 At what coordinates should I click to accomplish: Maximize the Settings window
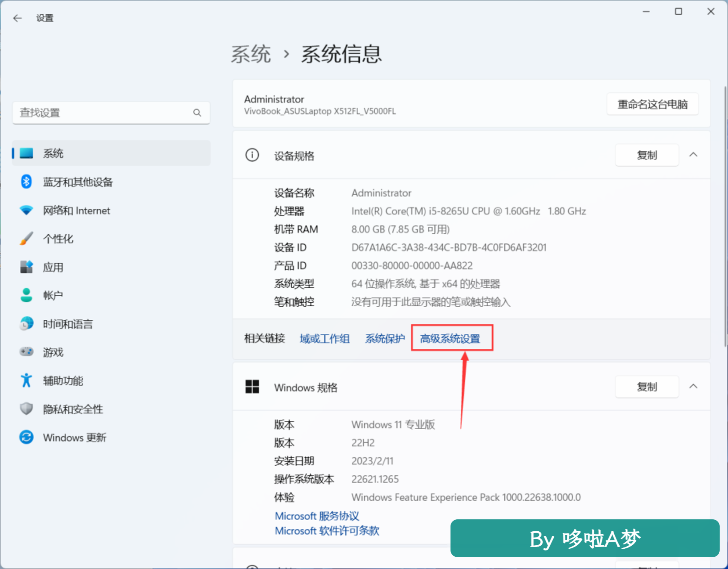click(x=678, y=12)
